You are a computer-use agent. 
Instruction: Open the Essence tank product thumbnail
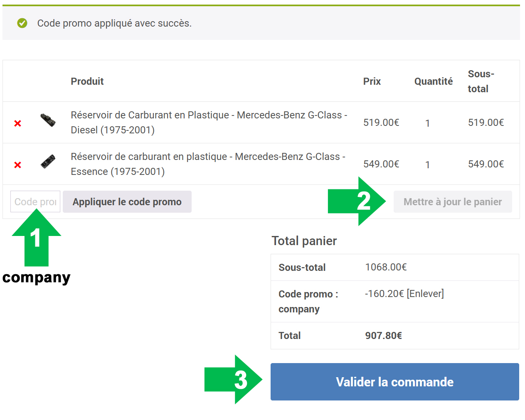(48, 161)
